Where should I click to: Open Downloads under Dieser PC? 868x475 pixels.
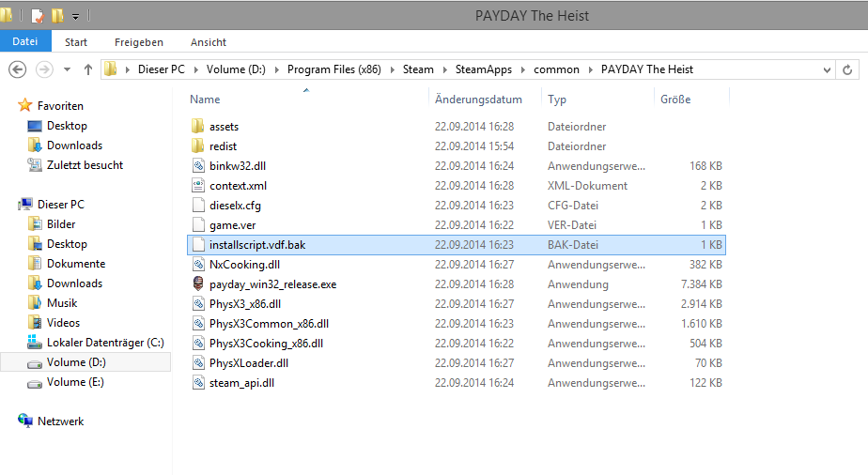coord(74,283)
